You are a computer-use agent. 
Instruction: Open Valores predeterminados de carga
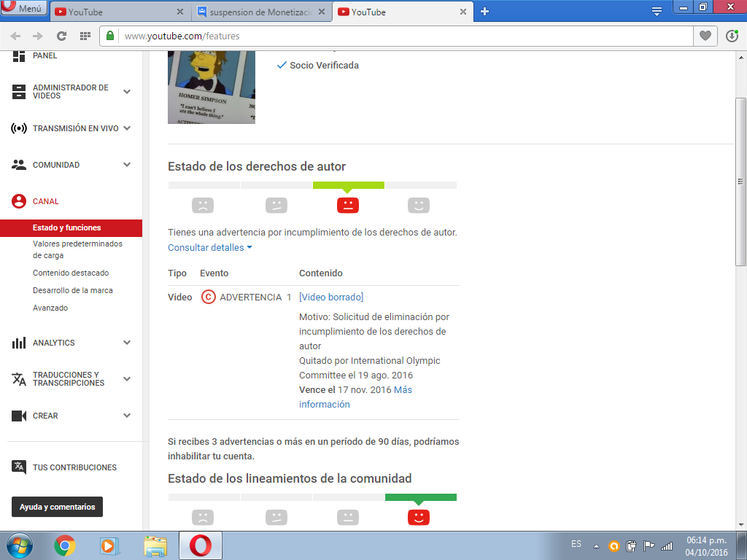(77, 249)
